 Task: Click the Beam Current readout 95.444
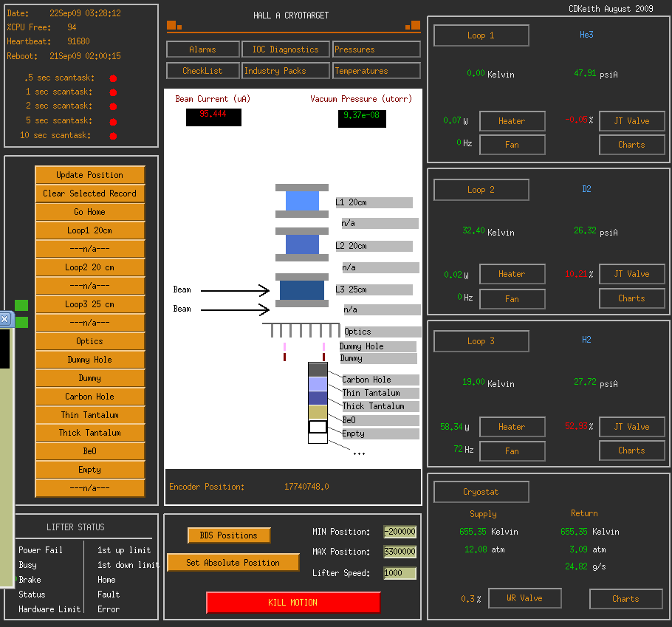click(x=213, y=117)
